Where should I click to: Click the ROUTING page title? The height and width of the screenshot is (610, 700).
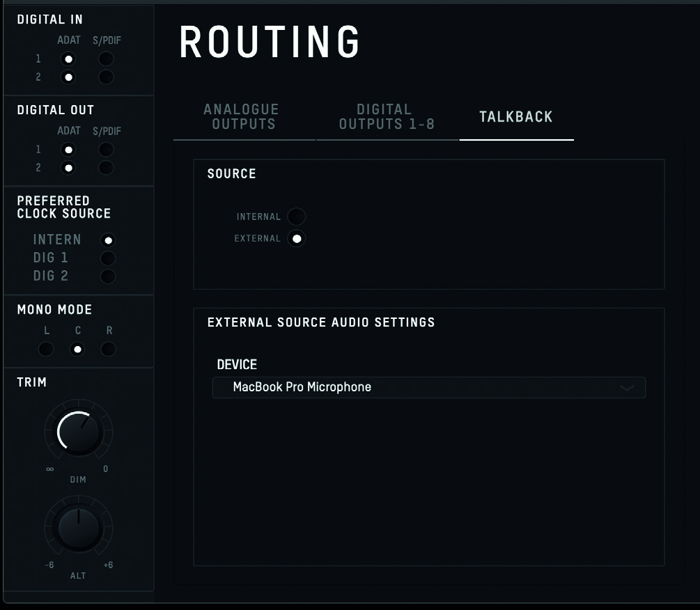(269, 42)
